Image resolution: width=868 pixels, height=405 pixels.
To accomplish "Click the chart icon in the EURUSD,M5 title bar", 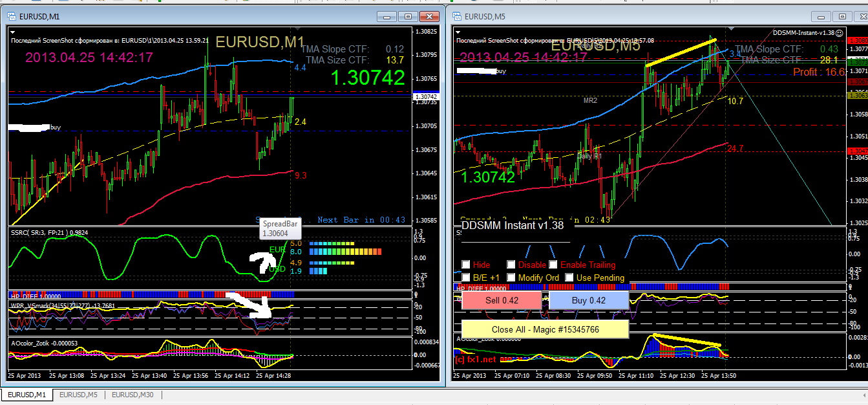I will tap(456, 16).
